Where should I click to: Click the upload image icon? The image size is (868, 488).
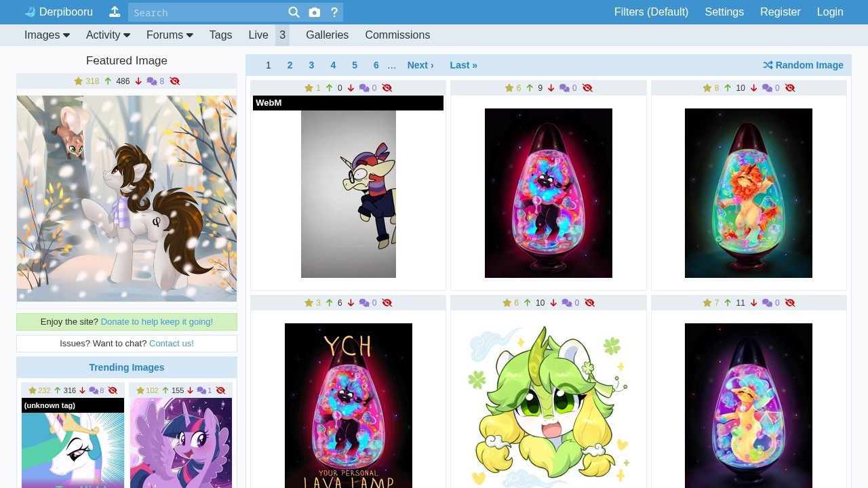115,12
